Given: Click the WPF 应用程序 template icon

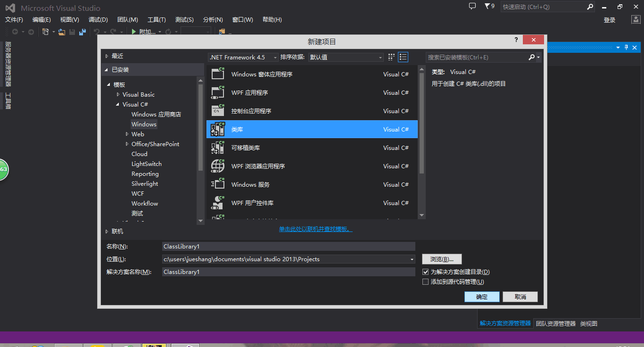Looking at the screenshot, I should click(218, 92).
